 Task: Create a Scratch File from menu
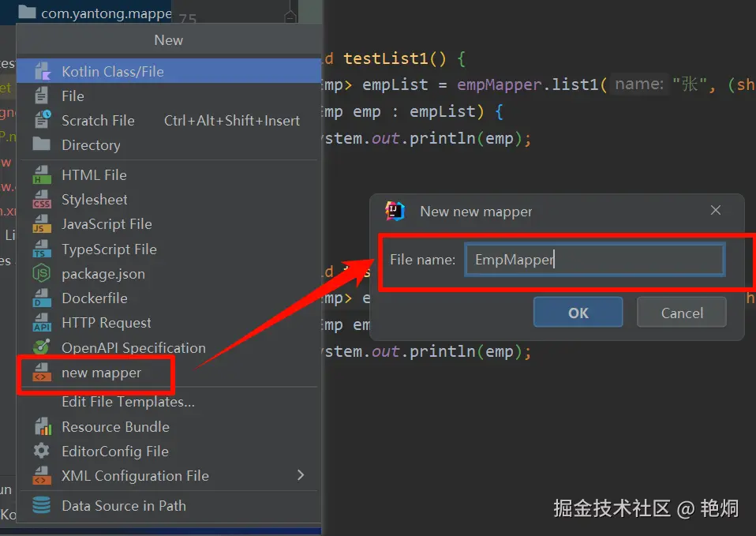point(169,120)
